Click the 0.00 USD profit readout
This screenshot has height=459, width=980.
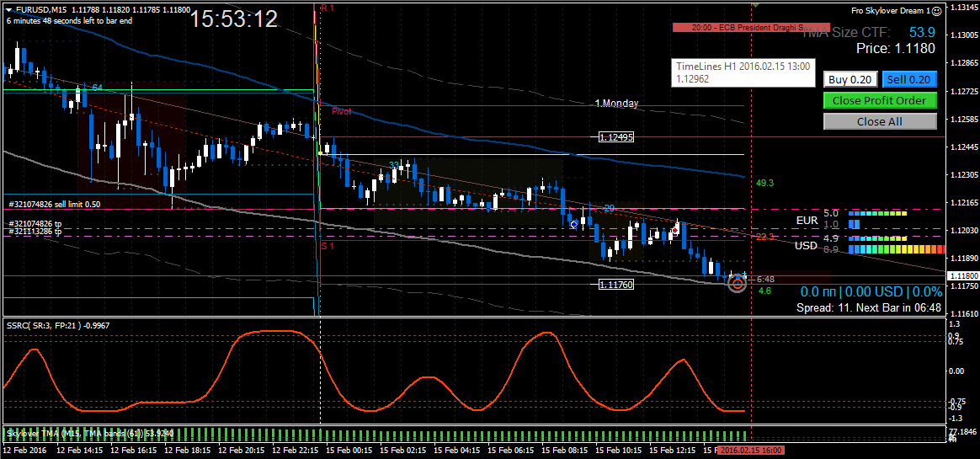[x=875, y=292]
